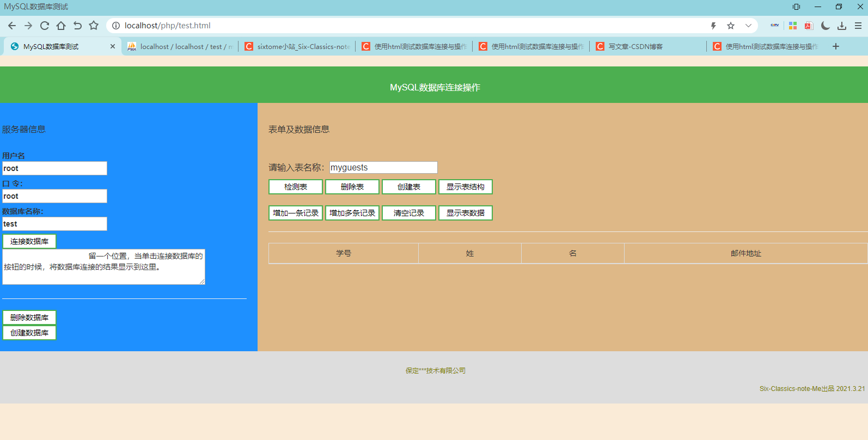Screen dimensions: 868x440
Task: Click the 连接数据库 button
Action: coord(29,241)
